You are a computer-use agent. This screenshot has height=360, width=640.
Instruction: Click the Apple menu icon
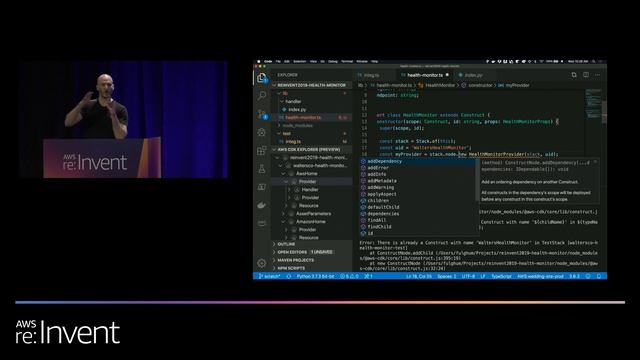(258, 62)
